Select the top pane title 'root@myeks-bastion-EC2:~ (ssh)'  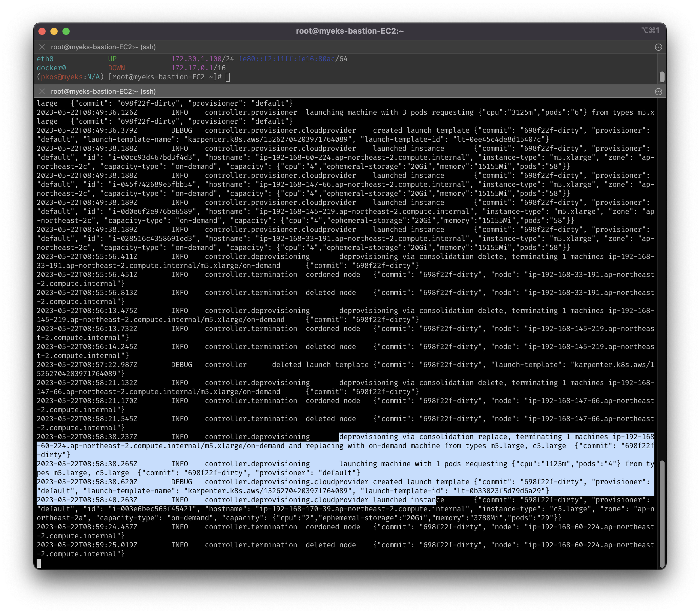103,47
